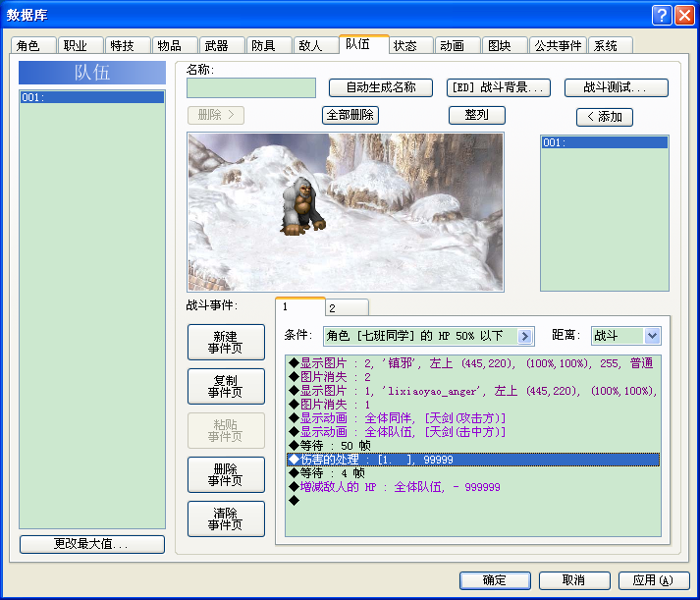
Task: Click the 清除事件页 button
Action: (227, 518)
